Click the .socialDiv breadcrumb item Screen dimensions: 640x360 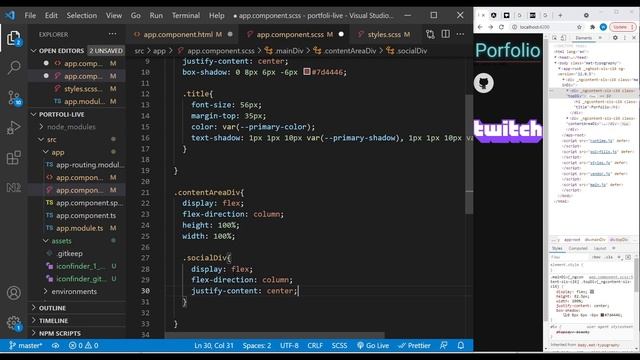pyautogui.click(x=407, y=51)
